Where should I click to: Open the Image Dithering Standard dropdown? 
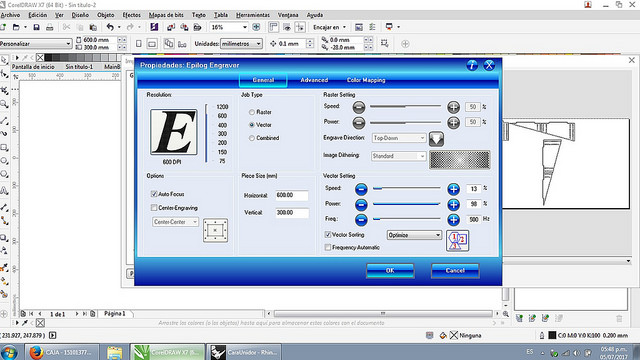(x=399, y=156)
